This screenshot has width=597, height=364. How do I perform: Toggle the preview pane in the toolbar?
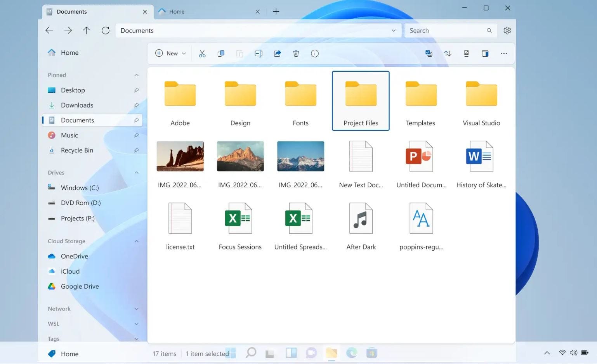485,54
